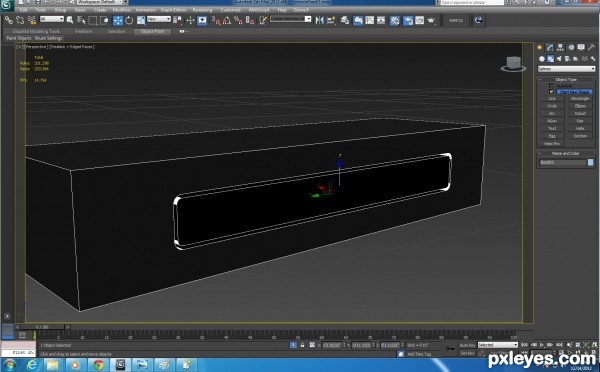Activate the Select and Rotate tool
Viewport: 600px width, 372px height.
pyautogui.click(x=129, y=20)
